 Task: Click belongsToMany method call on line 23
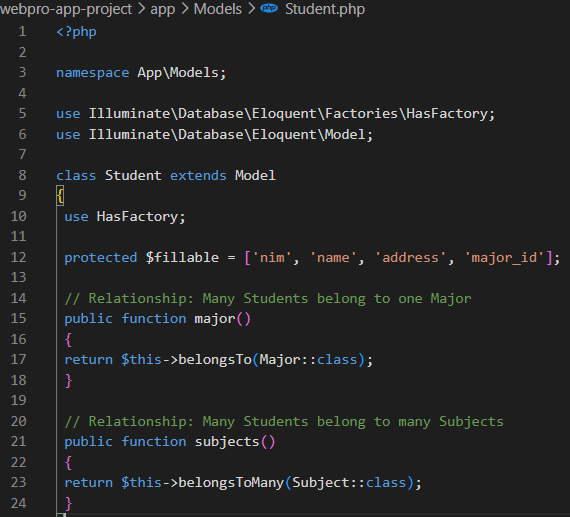[231, 483]
